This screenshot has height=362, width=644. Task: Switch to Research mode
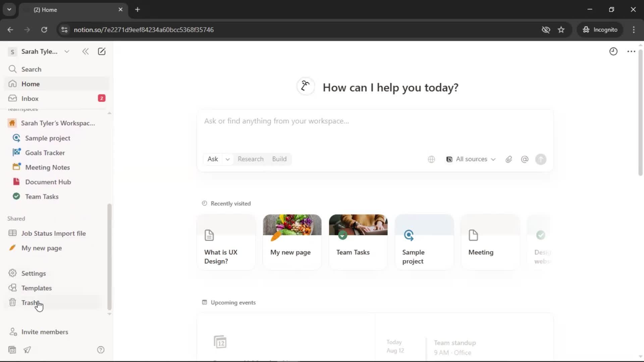251,159
